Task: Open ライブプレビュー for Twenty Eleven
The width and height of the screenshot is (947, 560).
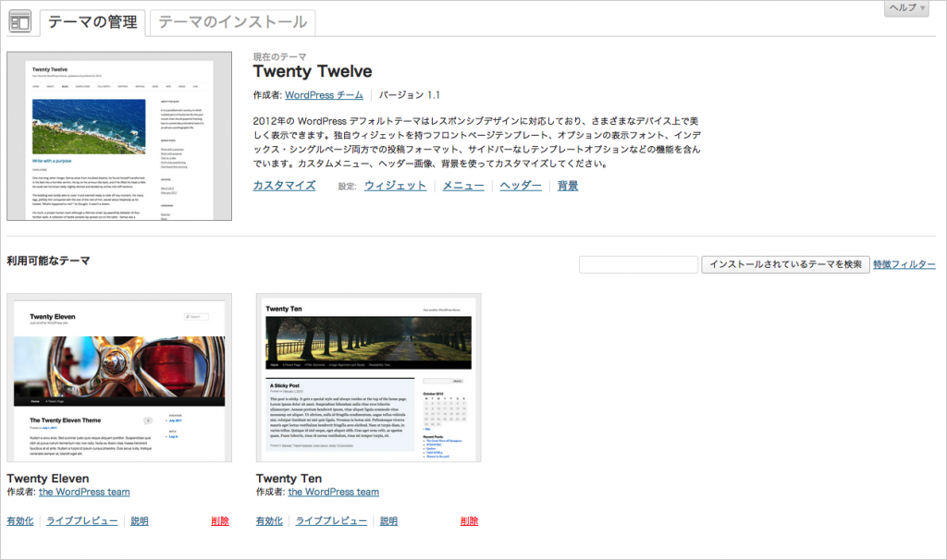Action: point(82,521)
